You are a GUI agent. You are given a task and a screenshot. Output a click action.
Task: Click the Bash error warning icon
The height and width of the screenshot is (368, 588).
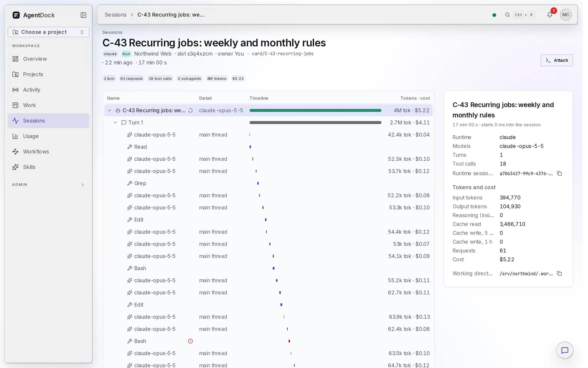(x=190, y=341)
